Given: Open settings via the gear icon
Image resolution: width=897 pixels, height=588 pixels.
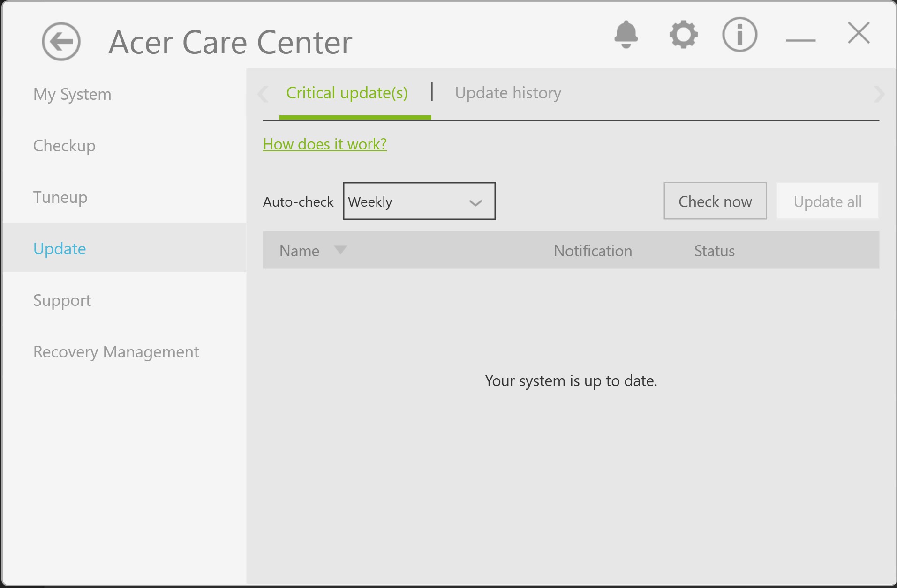Looking at the screenshot, I should point(683,35).
